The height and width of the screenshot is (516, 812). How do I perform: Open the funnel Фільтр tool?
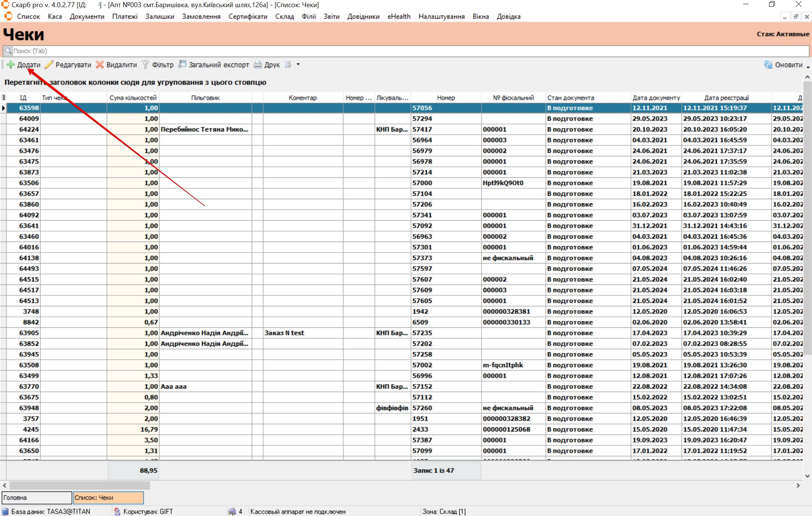click(146, 65)
